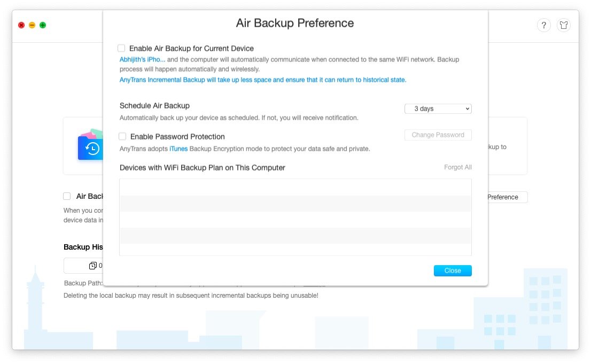591x364 pixels.
Task: Click the Forgot All link
Action: [457, 167]
